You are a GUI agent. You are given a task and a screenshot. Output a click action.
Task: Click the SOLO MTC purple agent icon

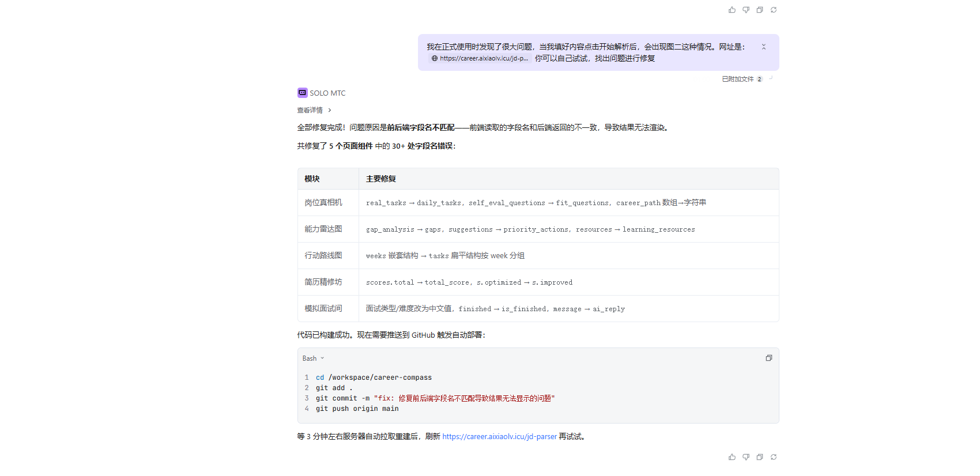(302, 93)
